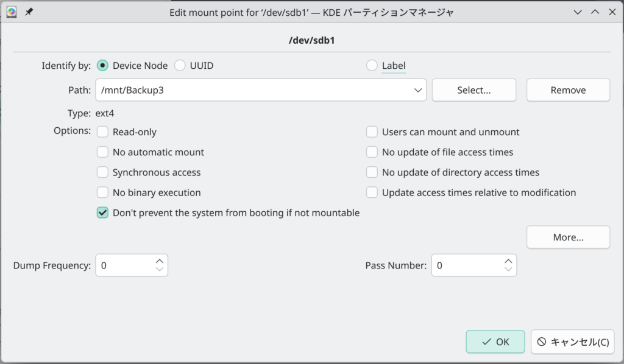
Task: Choose Label as the identify method
Action: 372,66
